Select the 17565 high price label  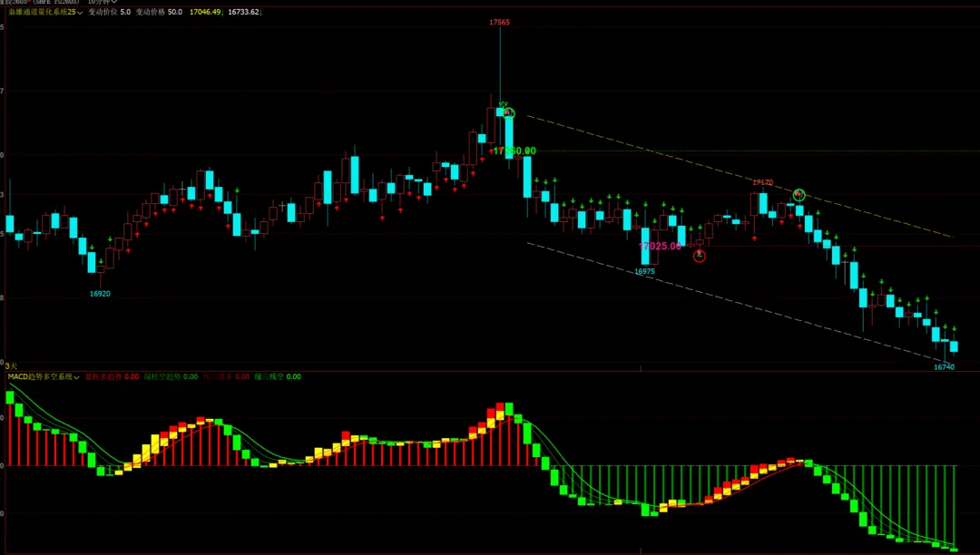[499, 23]
